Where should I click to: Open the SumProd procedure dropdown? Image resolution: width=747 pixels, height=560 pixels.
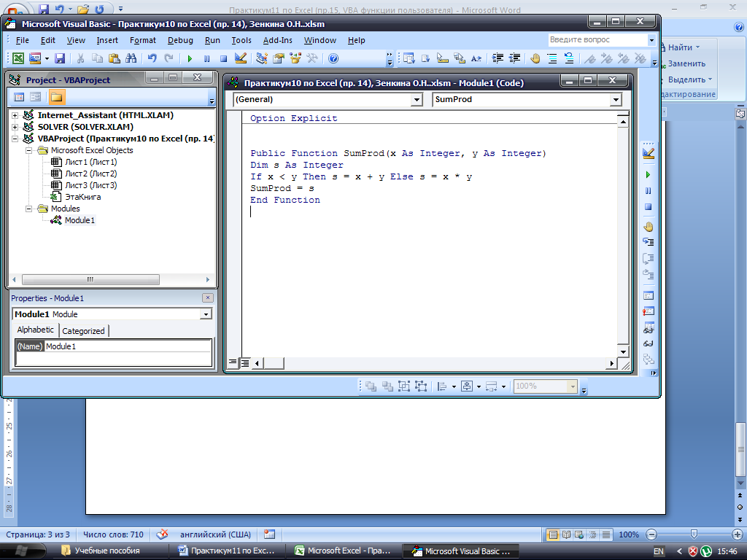616,99
